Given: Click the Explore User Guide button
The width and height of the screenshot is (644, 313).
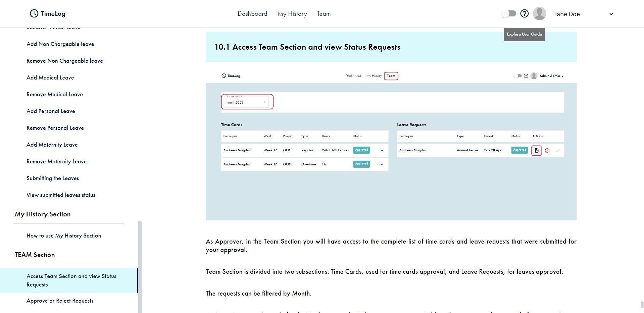Looking at the screenshot, I should point(524,34).
